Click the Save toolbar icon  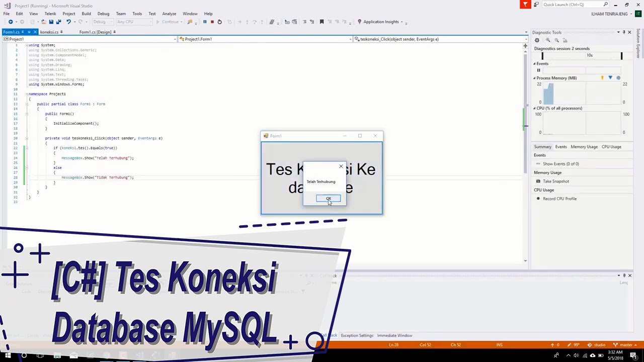[x=51, y=22]
